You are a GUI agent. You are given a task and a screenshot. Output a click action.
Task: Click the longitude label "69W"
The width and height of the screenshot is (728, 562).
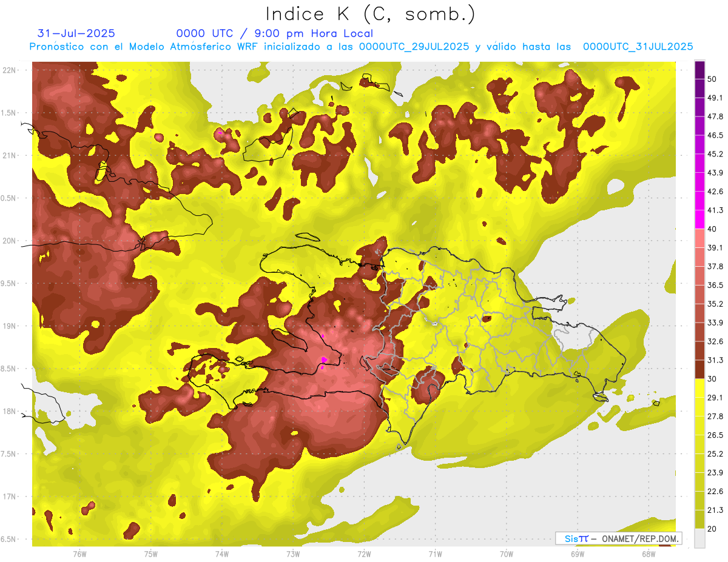tap(578, 554)
